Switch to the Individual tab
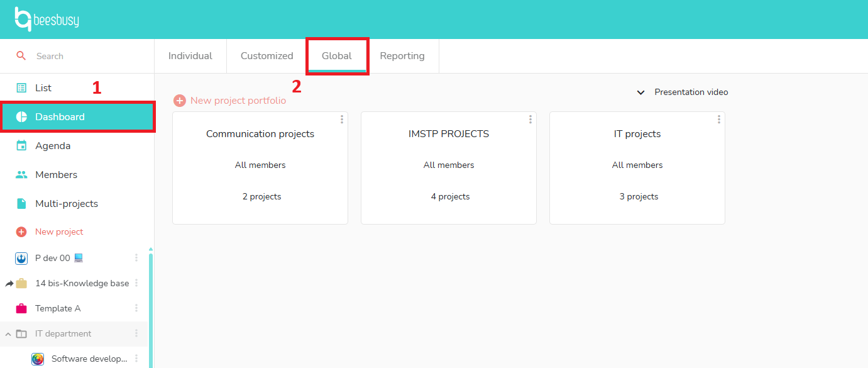The image size is (868, 368). [190, 55]
